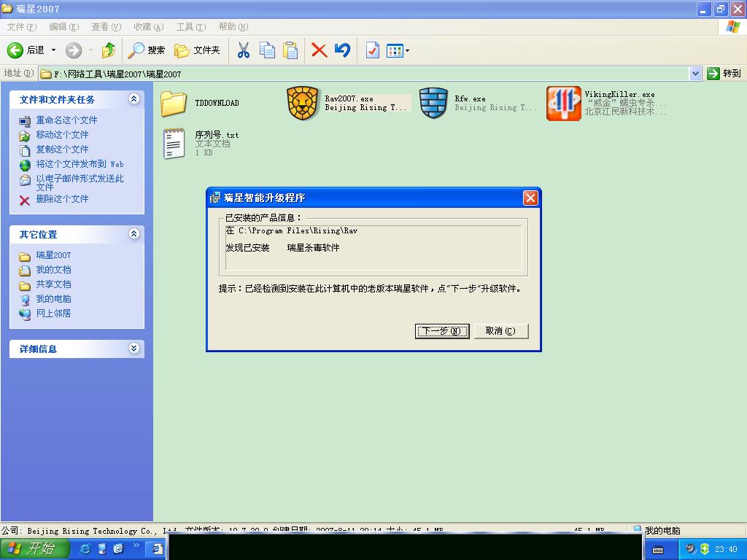Image resolution: width=747 pixels, height=560 pixels.
Task: Select the 序列号.txt notepad file icon
Action: pos(174,144)
